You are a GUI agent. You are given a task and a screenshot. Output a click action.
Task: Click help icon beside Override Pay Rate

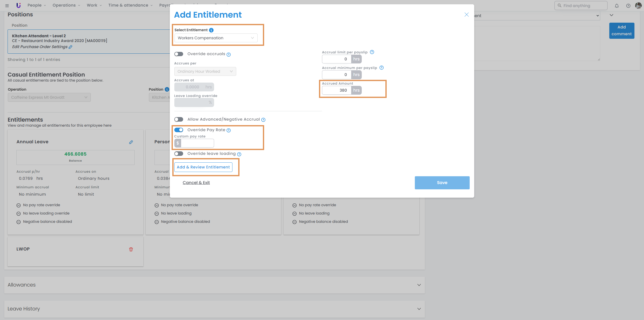point(228,130)
